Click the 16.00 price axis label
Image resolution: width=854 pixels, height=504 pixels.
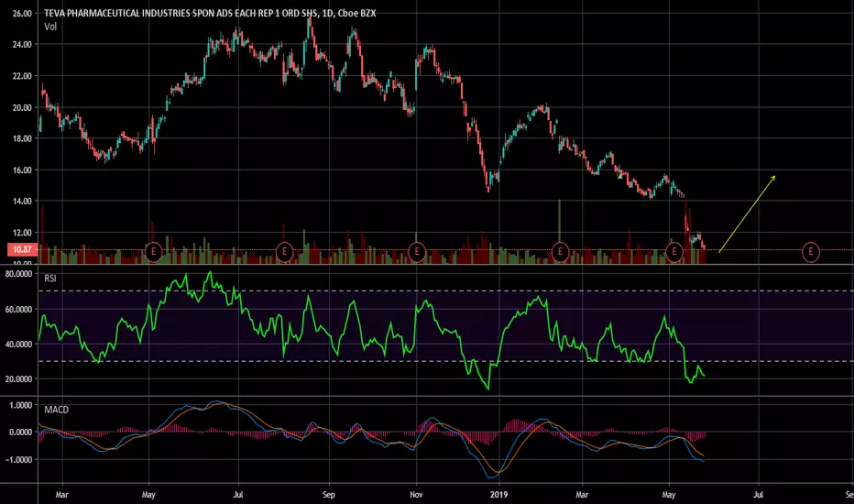click(22, 170)
